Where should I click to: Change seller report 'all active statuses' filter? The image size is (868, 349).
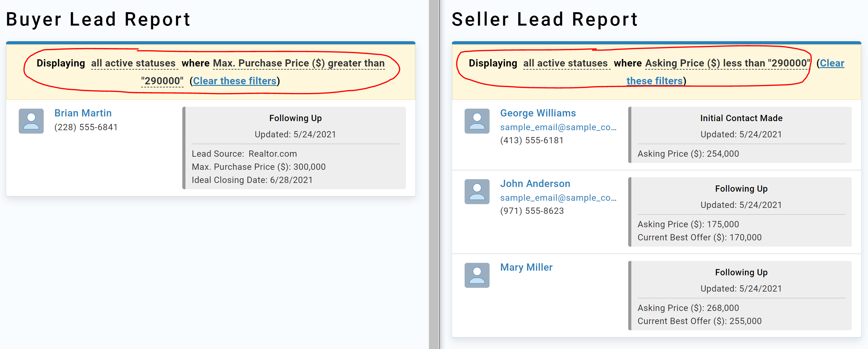(565, 63)
